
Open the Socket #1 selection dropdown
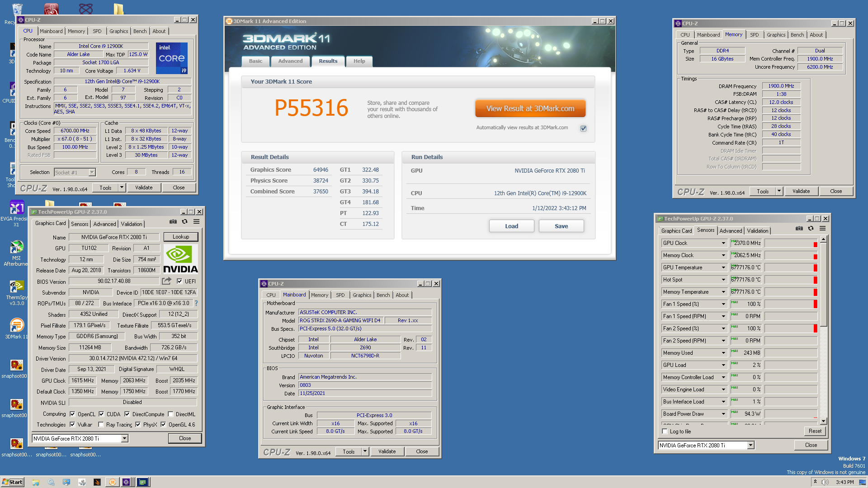coord(92,172)
